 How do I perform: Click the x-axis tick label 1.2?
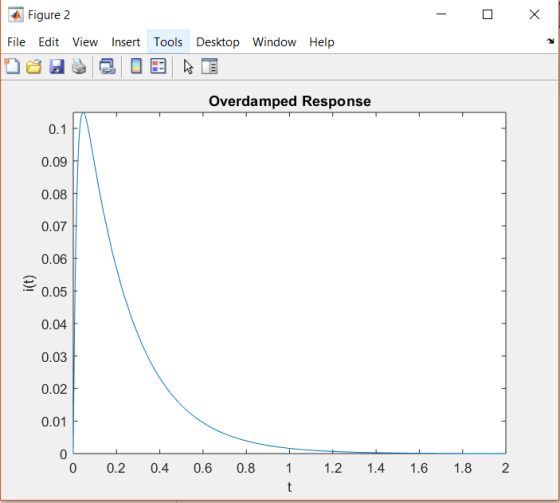(x=333, y=468)
